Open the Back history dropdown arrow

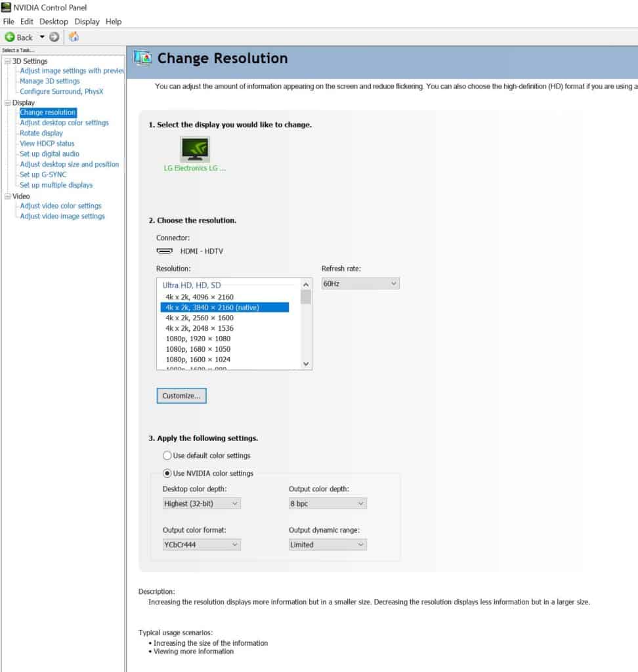click(42, 37)
